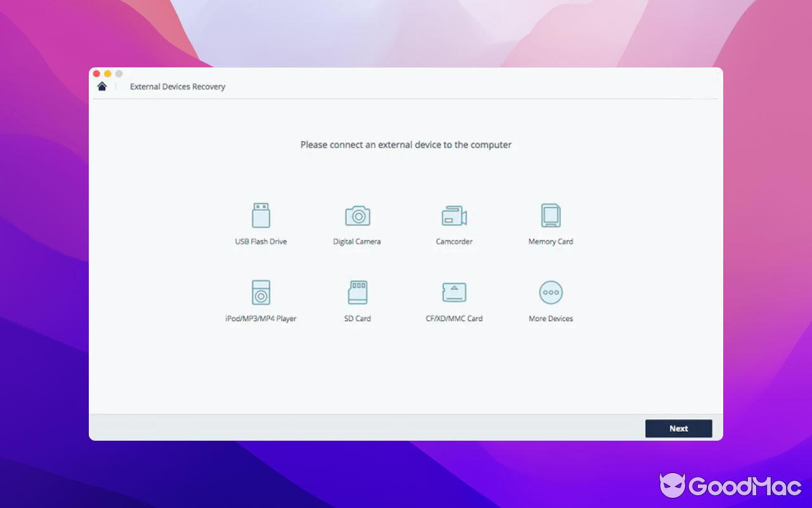
Task: Click the "USB Flash Drive" label
Action: tap(261, 241)
